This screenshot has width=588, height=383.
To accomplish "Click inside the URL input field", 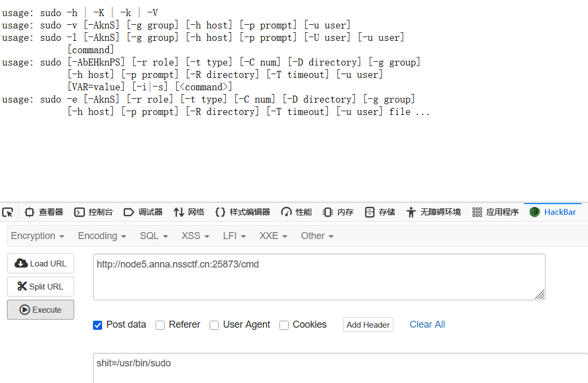I will pyautogui.click(x=318, y=276).
